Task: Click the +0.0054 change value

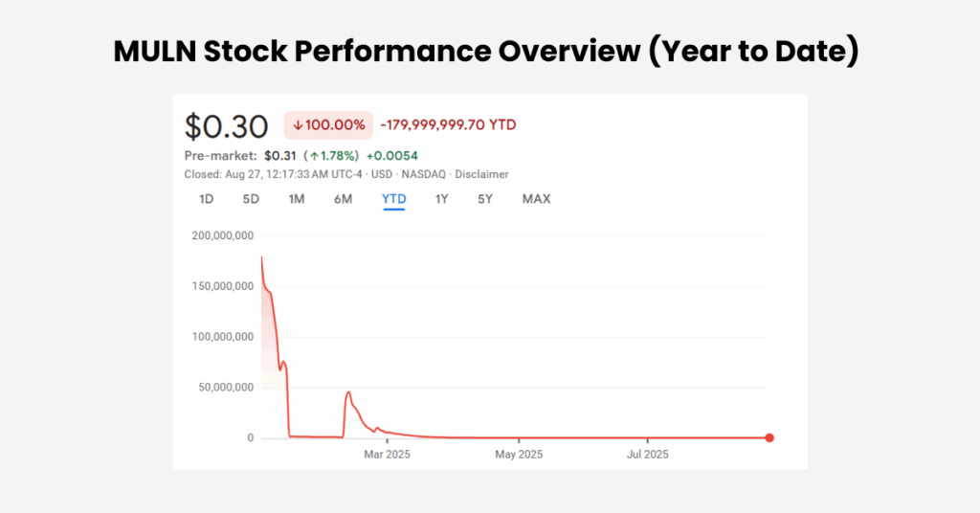Action: click(x=391, y=156)
